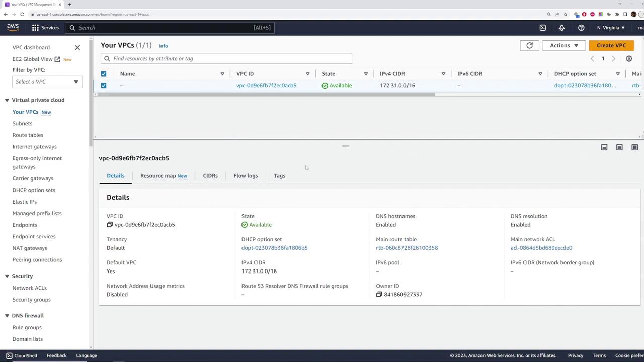The image size is (644, 362).
Task: Open the Select a VPC filter dropdown
Action: [x=47, y=82]
